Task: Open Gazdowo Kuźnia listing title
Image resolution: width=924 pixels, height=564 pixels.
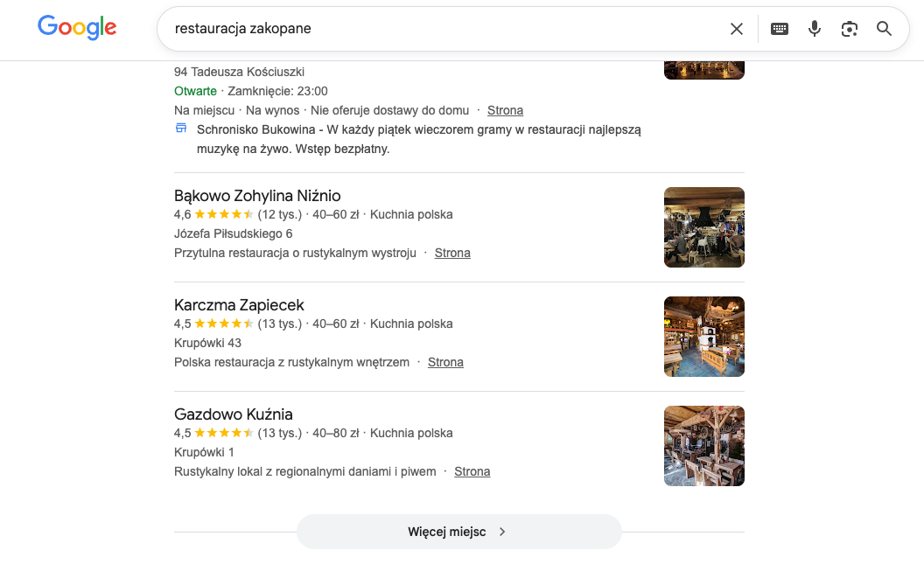Action: (233, 414)
